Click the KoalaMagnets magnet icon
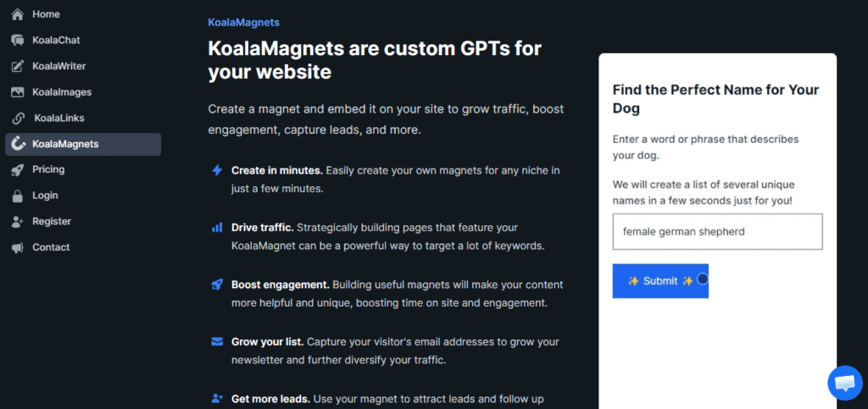 17,144
